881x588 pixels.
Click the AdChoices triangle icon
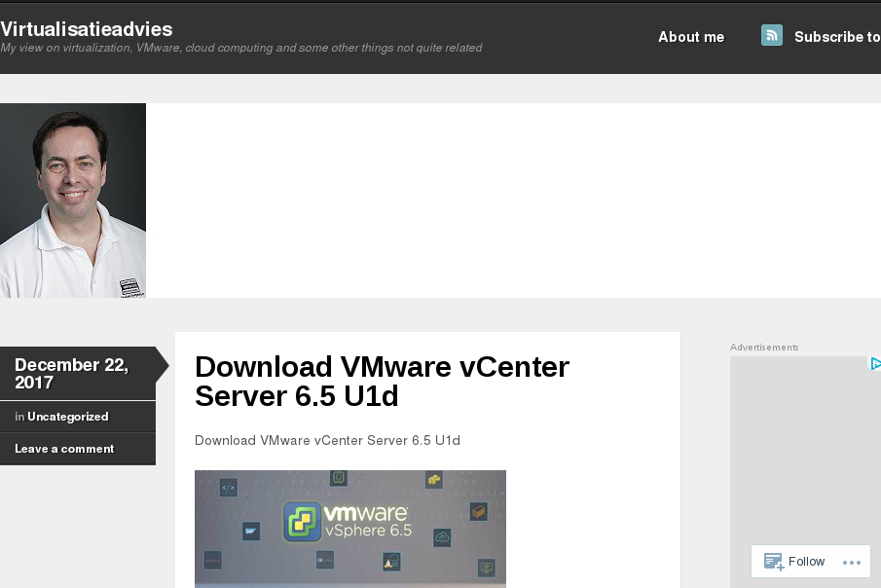[875, 364]
